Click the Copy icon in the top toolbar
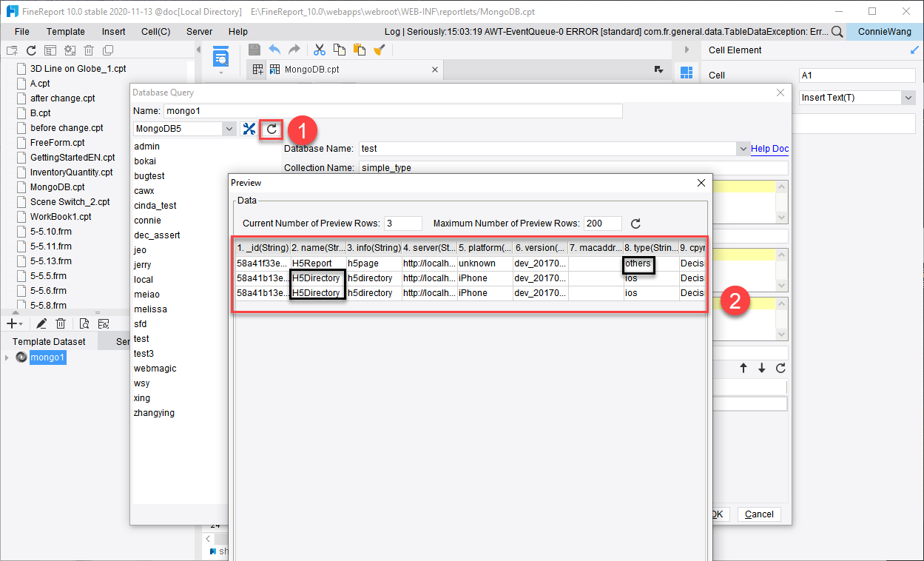 point(340,49)
